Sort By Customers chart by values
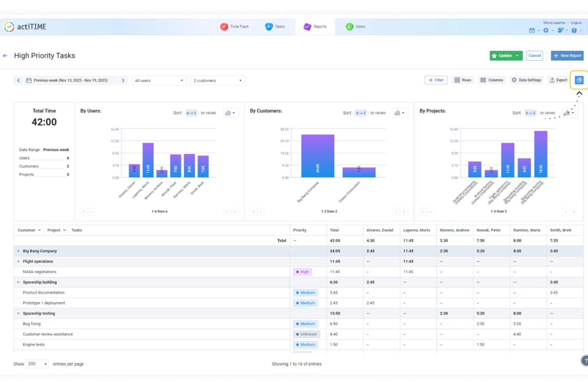 (378, 113)
